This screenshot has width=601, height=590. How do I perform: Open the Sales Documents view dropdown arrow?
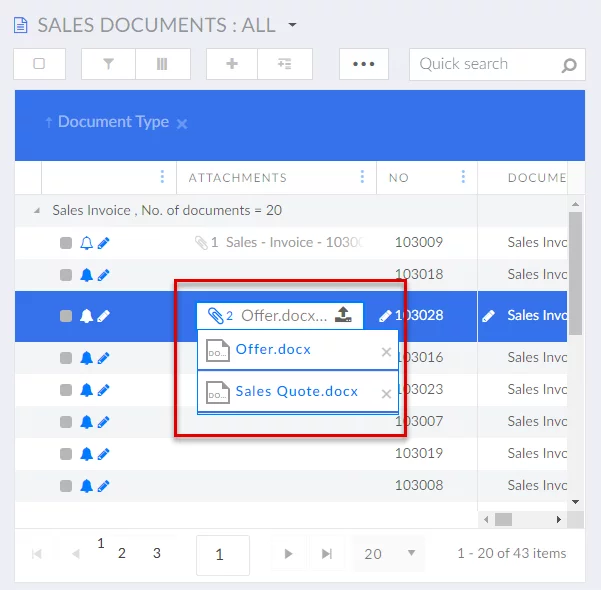[292, 25]
